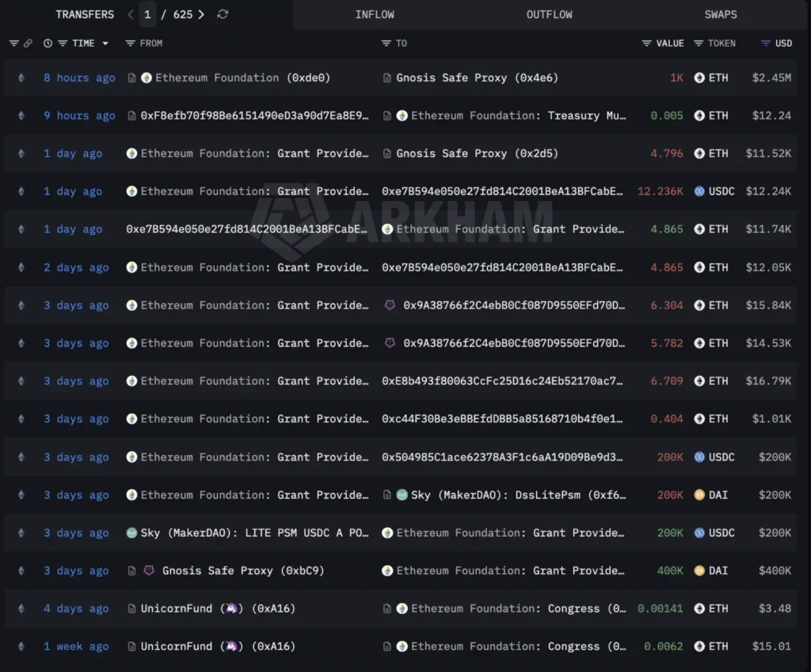Click the link chain icon in header
The height and width of the screenshot is (672, 811).
click(28, 44)
